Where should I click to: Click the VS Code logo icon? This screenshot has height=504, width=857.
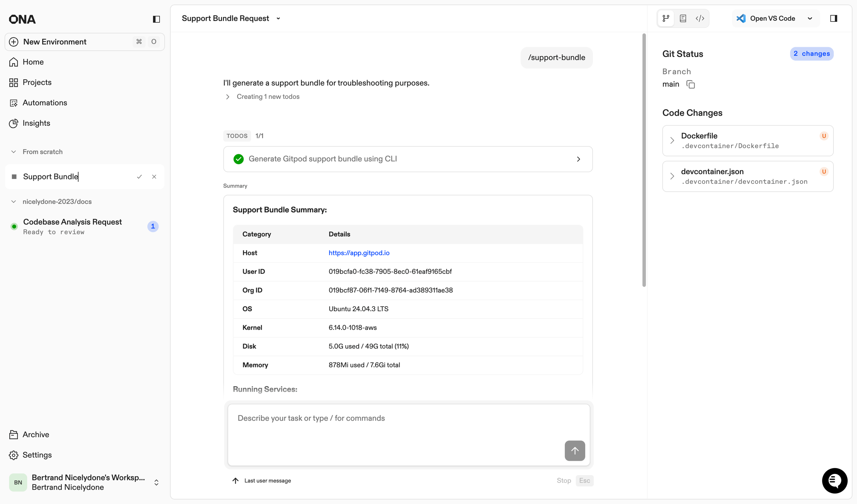(741, 19)
